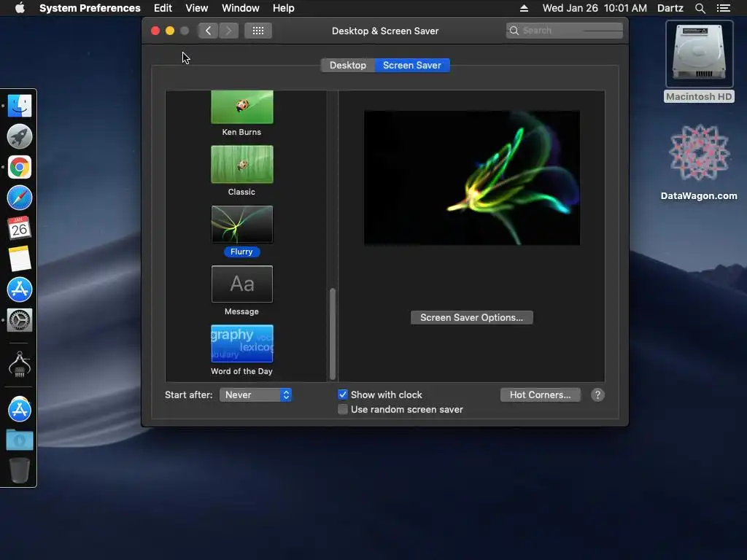This screenshot has width=747, height=560.
Task: Go forward with the right chevron button
Action: pos(228,31)
